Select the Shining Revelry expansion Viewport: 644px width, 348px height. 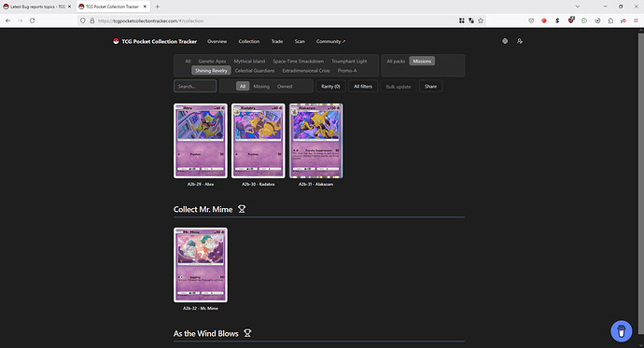click(211, 71)
